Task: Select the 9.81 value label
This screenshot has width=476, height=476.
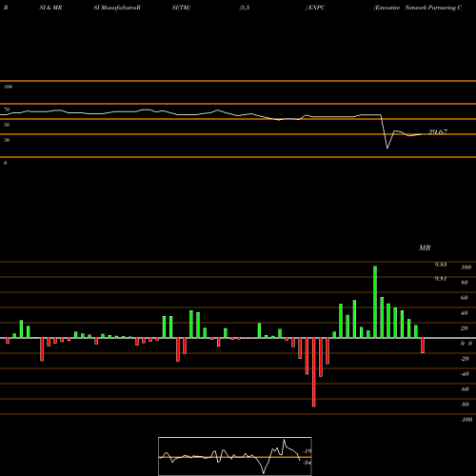Action: [441, 279]
